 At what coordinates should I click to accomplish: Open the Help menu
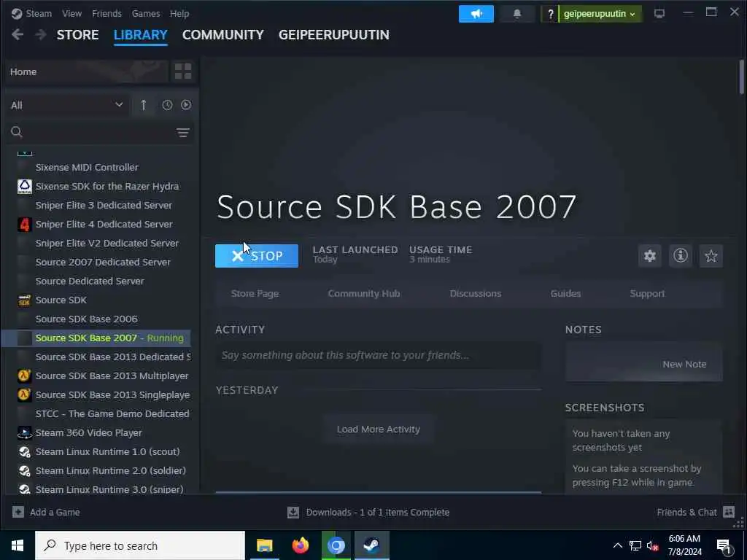coord(179,13)
